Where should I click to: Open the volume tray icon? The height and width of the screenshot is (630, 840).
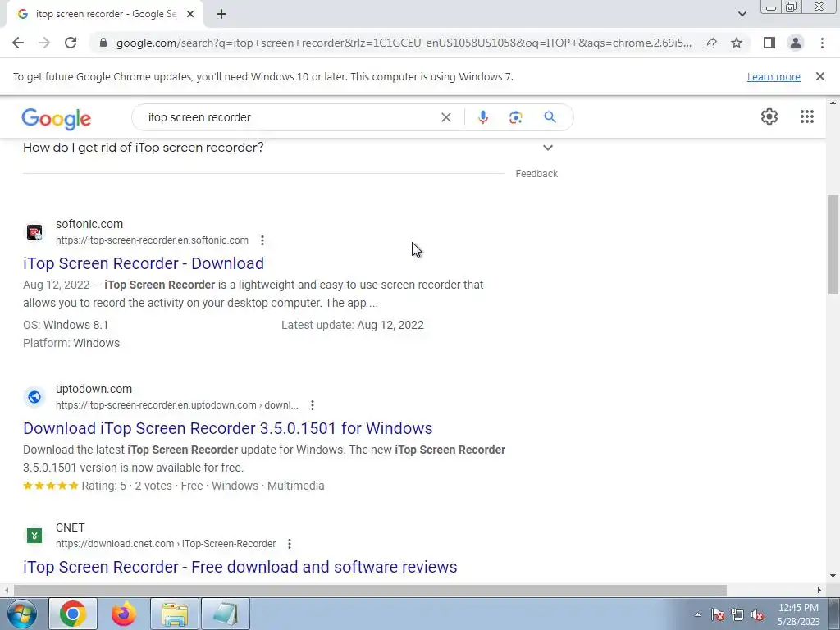pyautogui.click(x=757, y=615)
